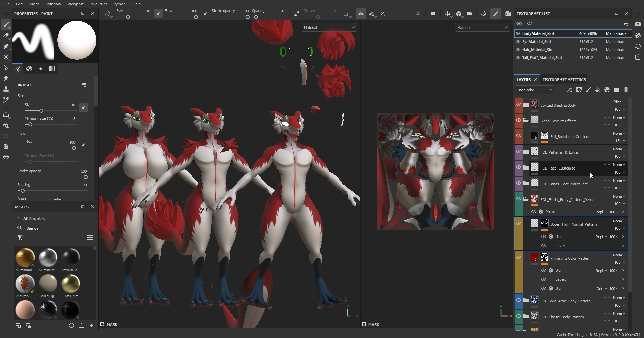Image resolution: width=644 pixels, height=338 pixels.
Task: Select the Clone tool
Action: 6,89
